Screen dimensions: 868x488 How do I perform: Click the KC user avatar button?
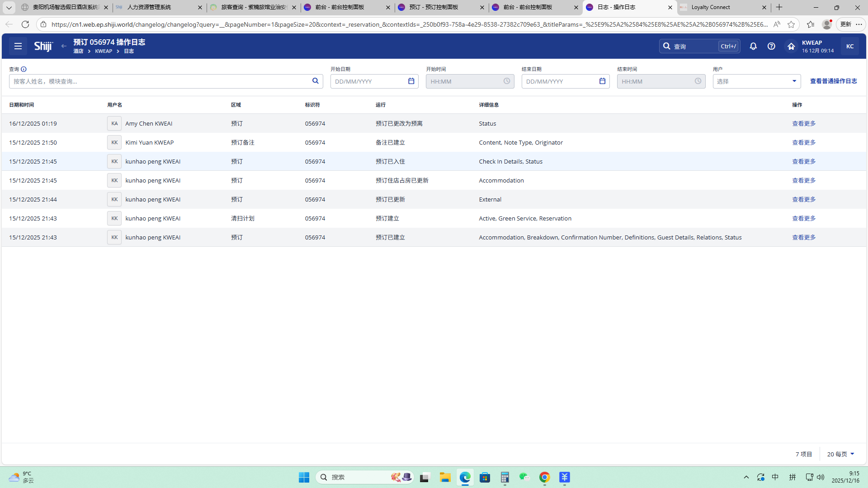(849, 46)
